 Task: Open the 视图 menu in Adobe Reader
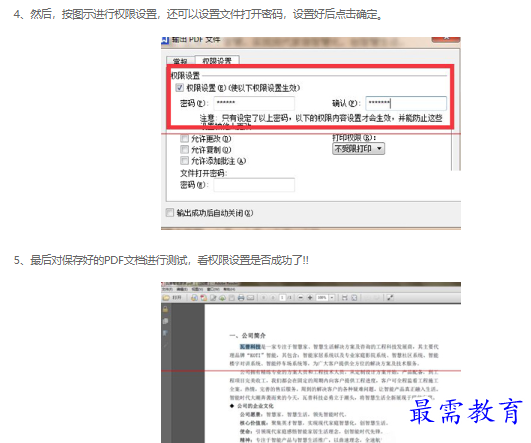[197, 289]
